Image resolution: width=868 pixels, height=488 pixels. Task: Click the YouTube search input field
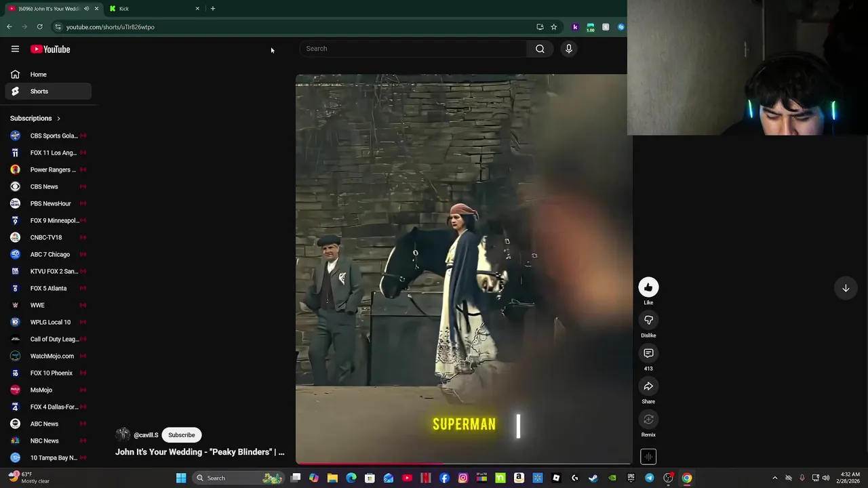click(x=412, y=49)
